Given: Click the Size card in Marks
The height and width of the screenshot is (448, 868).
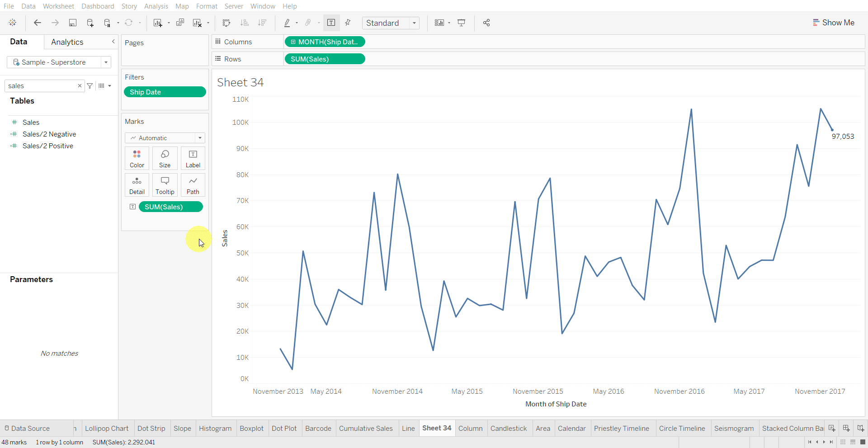Looking at the screenshot, I should [165, 159].
